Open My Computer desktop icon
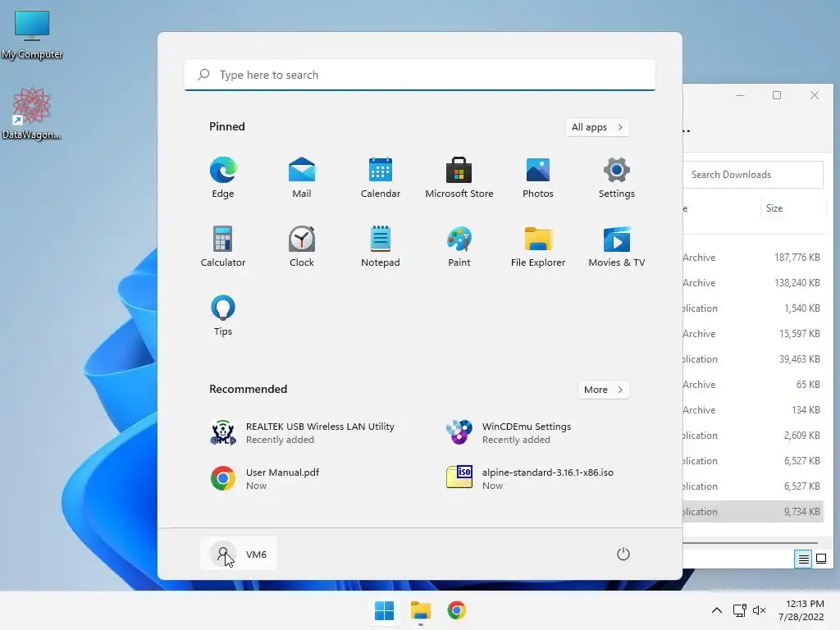Screen dimensions: 840x630 (x=32, y=34)
